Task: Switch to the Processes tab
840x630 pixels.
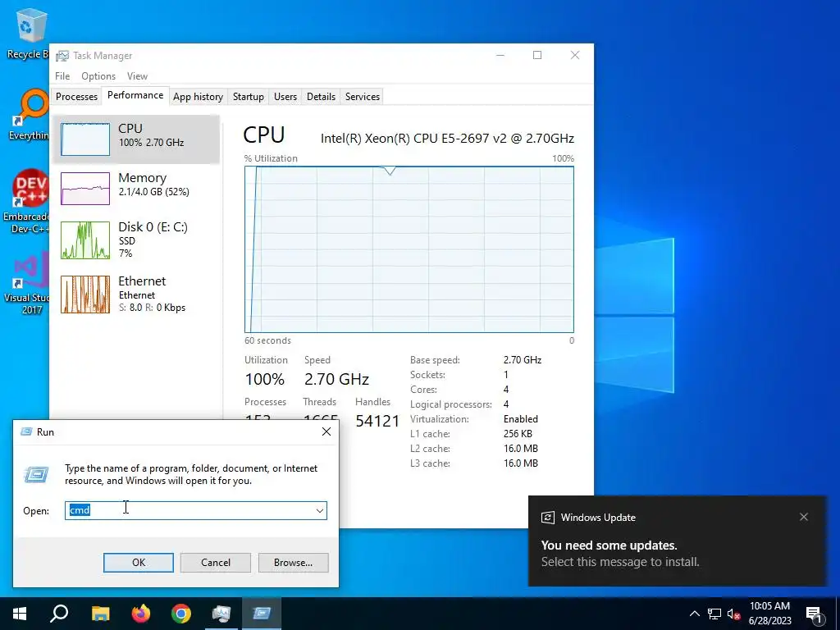Action: tap(76, 97)
